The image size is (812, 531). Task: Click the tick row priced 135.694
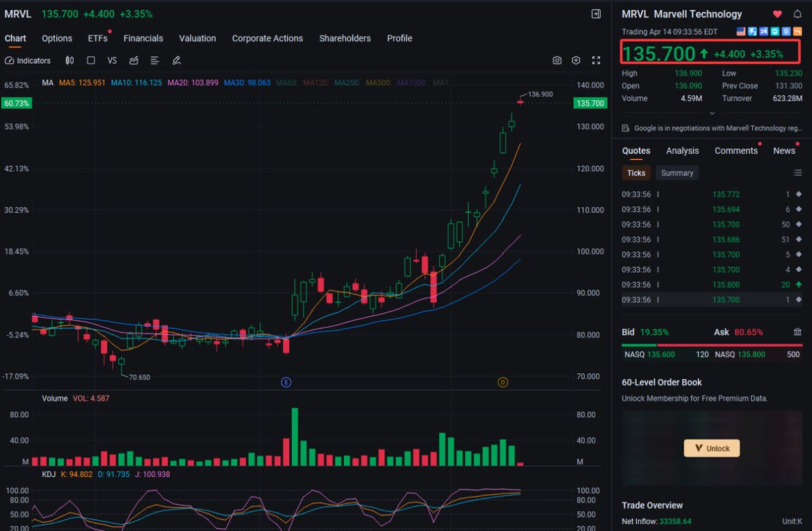coord(712,209)
